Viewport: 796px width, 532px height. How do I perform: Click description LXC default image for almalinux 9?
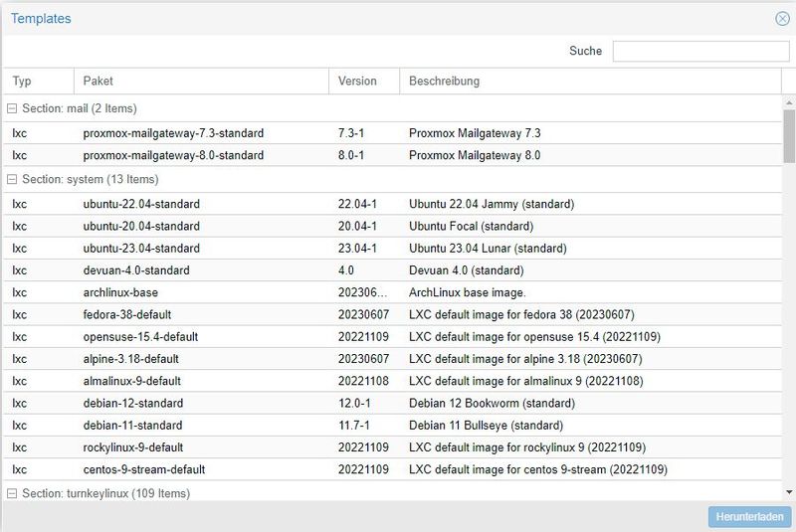coord(526,382)
